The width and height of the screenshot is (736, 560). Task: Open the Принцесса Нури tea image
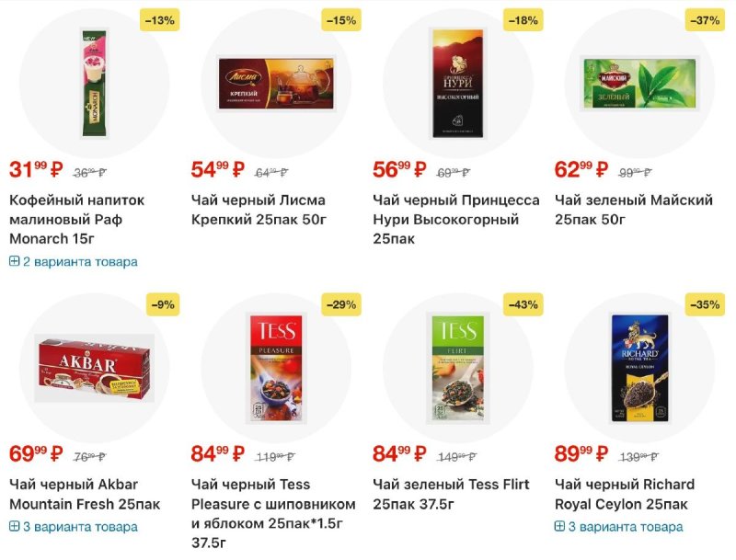point(457,84)
